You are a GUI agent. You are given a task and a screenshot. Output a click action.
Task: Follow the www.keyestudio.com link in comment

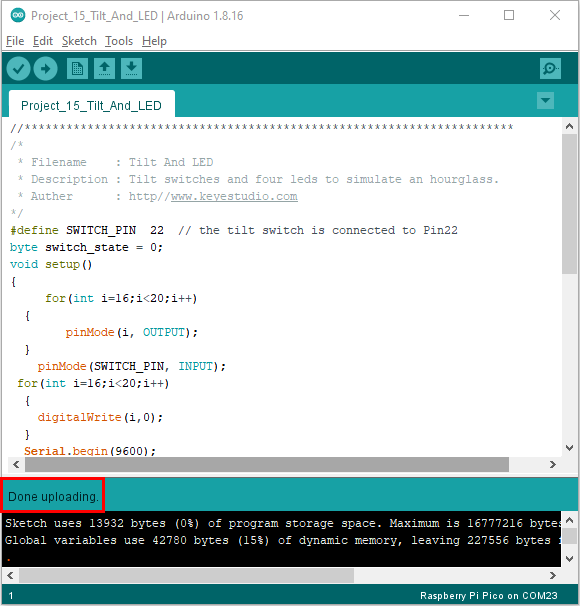pyautogui.click(x=234, y=196)
